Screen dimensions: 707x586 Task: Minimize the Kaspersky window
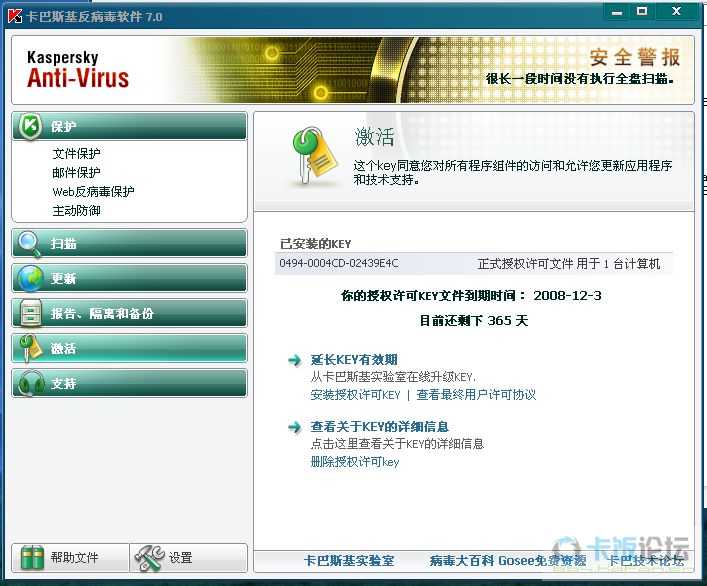click(x=617, y=12)
